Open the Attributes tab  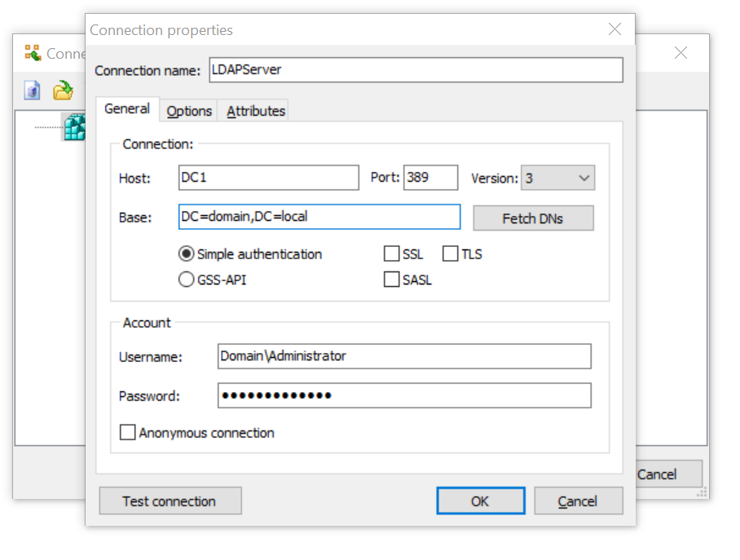pyautogui.click(x=256, y=111)
